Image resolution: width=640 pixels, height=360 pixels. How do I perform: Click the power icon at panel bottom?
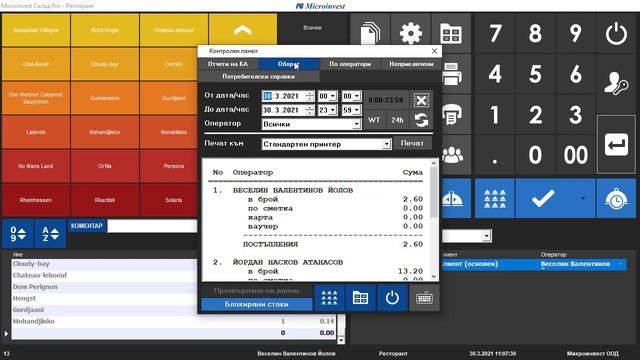[x=392, y=298]
